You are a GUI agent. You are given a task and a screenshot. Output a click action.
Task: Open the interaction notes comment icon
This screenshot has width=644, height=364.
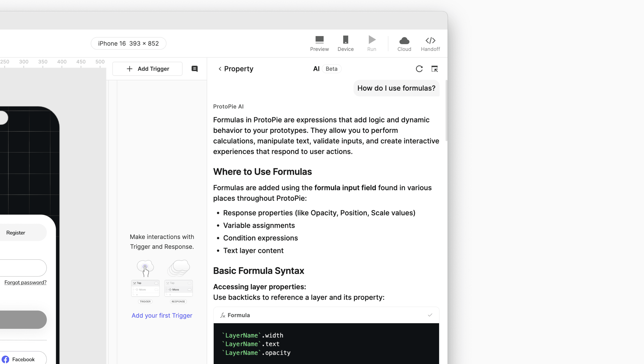(x=194, y=69)
